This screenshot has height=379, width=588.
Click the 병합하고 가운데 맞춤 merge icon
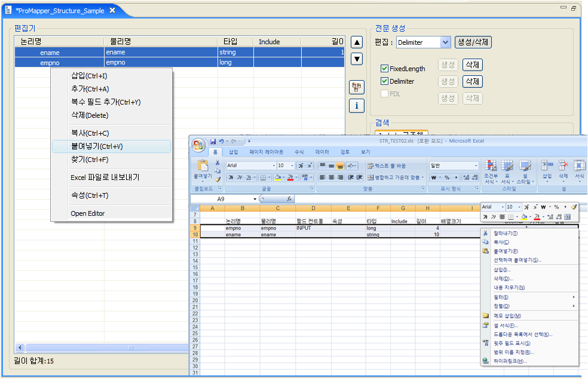pos(370,178)
